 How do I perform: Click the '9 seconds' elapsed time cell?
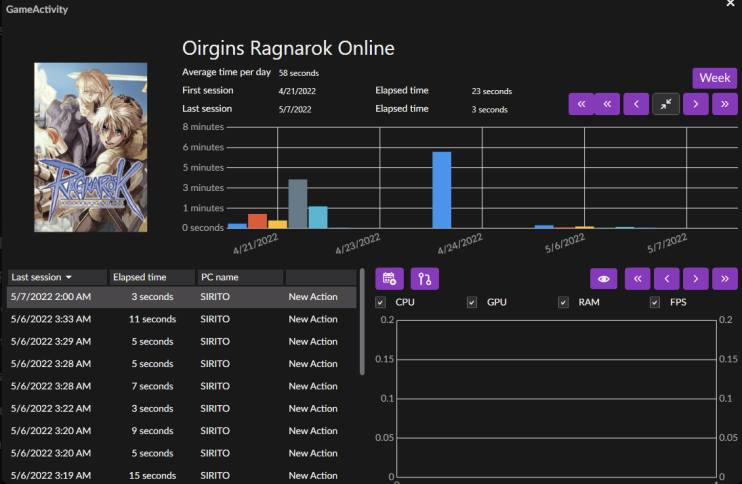[152, 431]
